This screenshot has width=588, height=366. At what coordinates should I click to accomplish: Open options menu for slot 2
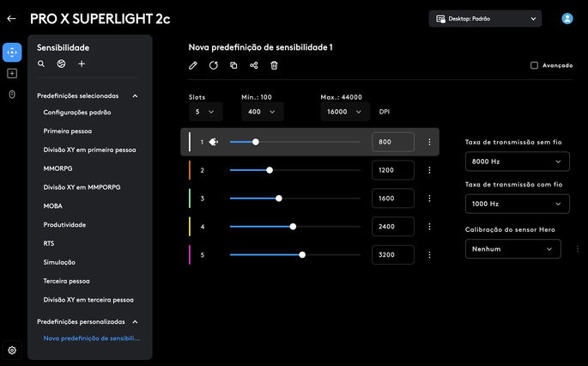(x=429, y=170)
